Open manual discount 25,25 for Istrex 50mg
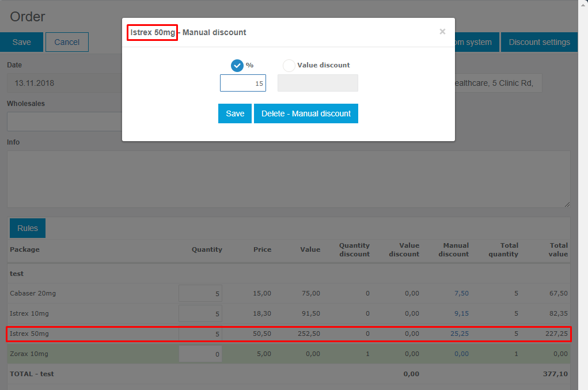 459,334
